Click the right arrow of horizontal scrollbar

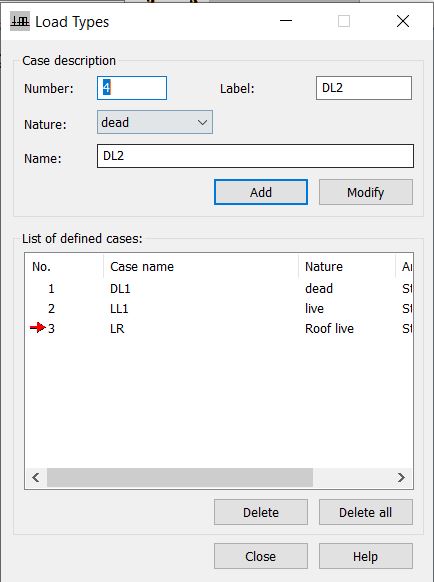coord(401,477)
